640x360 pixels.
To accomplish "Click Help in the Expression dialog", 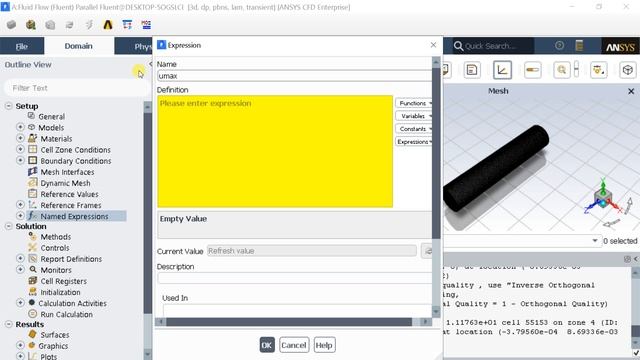I will coord(324,345).
